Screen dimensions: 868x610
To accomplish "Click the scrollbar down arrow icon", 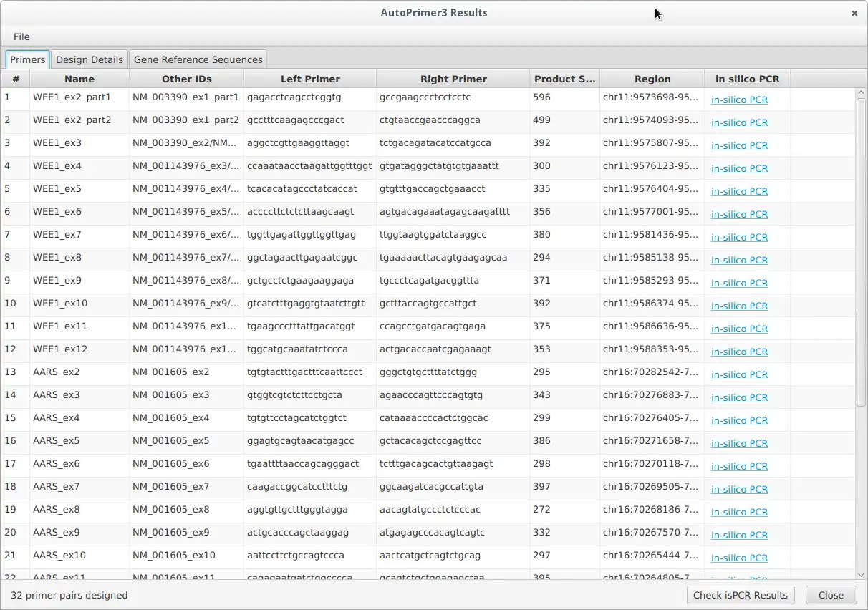I will point(862,576).
